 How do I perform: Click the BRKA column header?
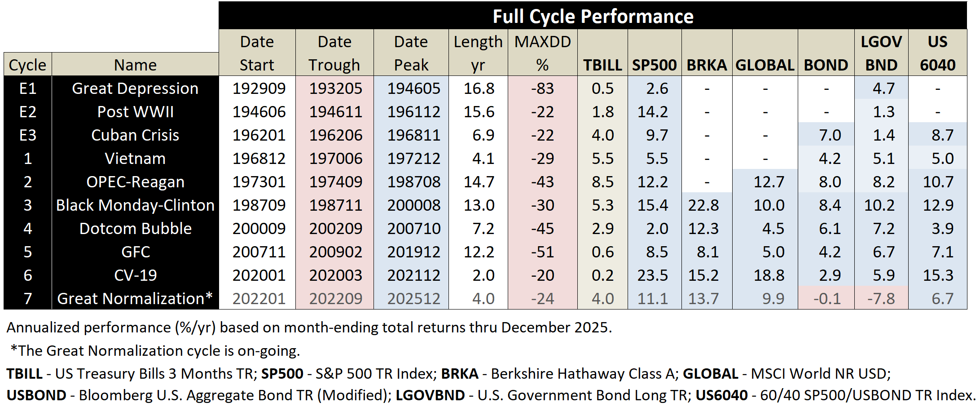[707, 65]
